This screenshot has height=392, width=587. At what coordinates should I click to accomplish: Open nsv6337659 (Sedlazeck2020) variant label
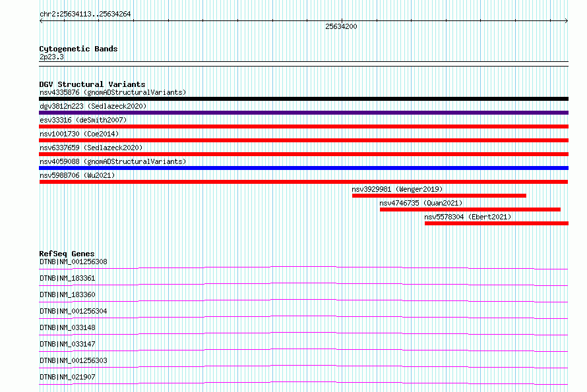point(91,148)
